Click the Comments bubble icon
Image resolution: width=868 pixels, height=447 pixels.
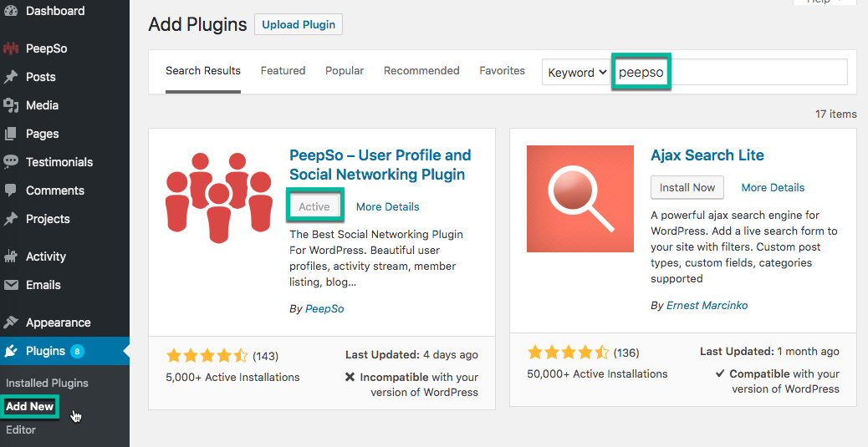(x=11, y=190)
